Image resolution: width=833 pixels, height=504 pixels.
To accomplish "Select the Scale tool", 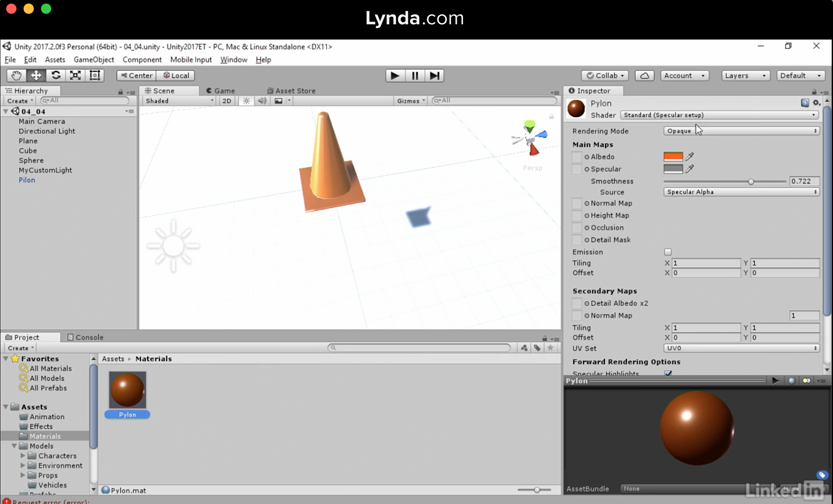I will tap(75, 75).
